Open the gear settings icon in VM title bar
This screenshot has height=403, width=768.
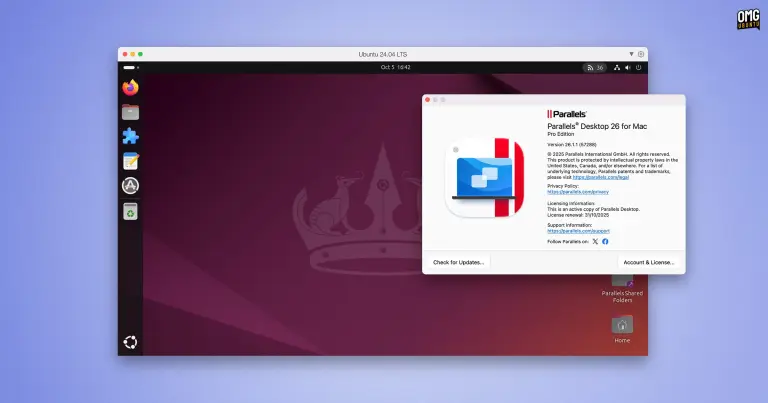point(641,54)
